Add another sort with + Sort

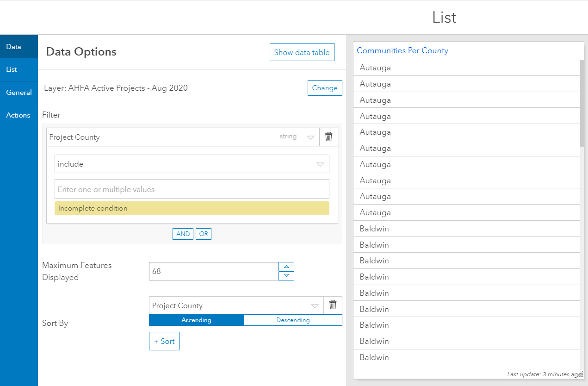click(164, 341)
